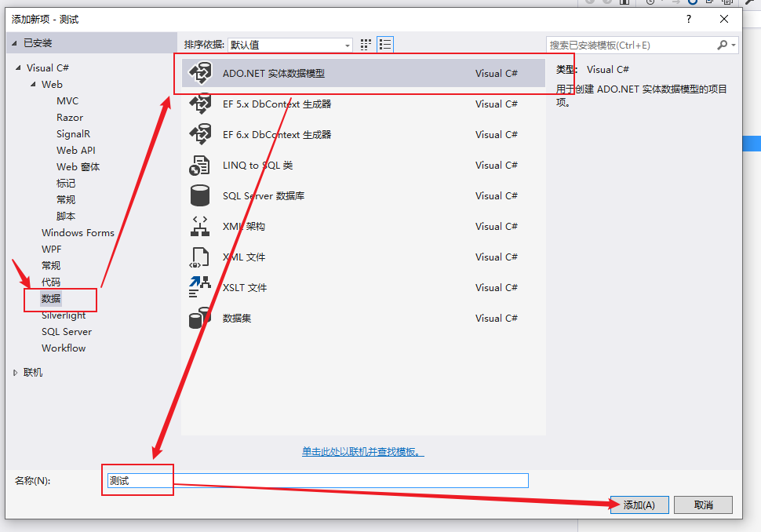Click the 取消 button
The height and width of the screenshot is (532, 761).
coord(703,505)
